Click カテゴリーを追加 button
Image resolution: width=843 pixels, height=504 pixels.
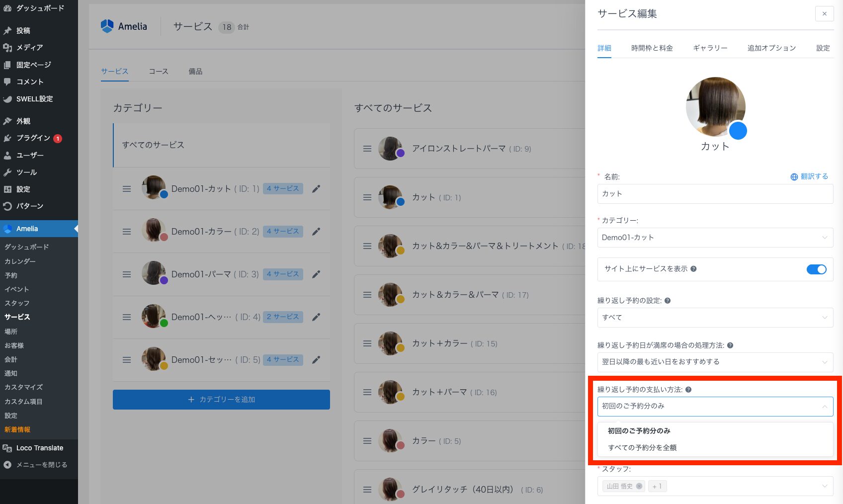[x=221, y=400]
